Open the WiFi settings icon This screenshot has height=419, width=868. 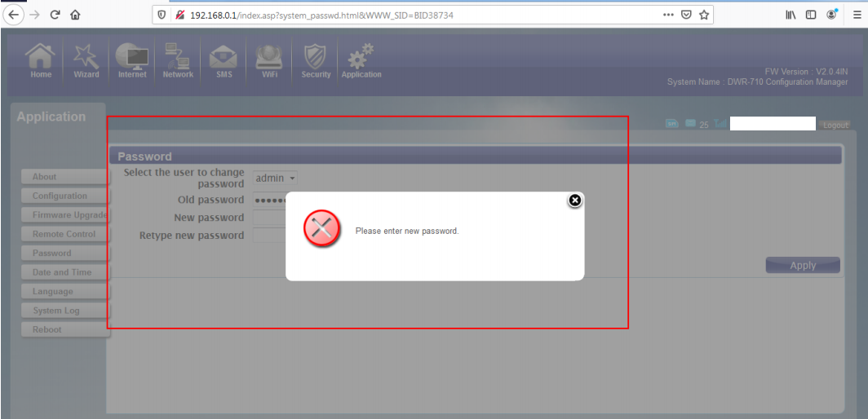click(x=269, y=61)
